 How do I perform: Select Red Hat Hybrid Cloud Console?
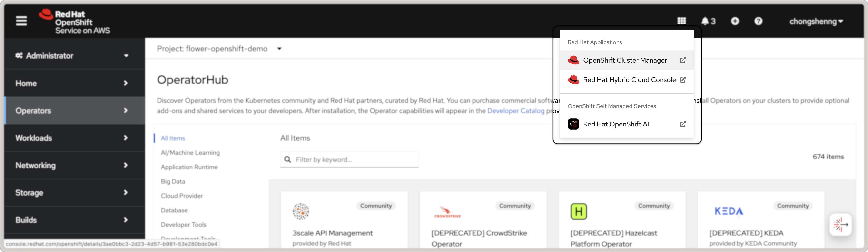pos(629,80)
